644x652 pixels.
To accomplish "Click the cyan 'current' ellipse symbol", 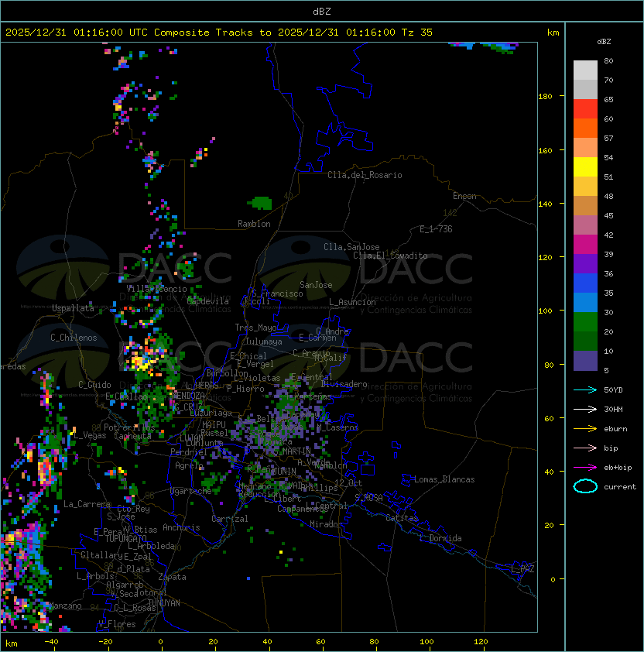I will [585, 486].
